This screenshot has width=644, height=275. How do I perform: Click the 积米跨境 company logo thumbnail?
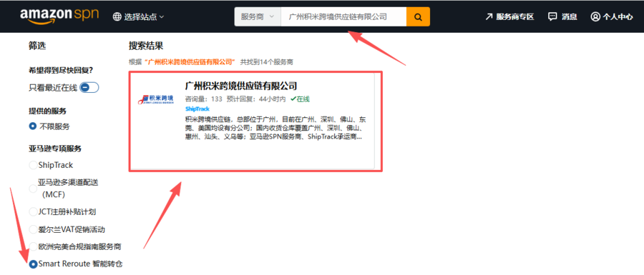[156, 99]
